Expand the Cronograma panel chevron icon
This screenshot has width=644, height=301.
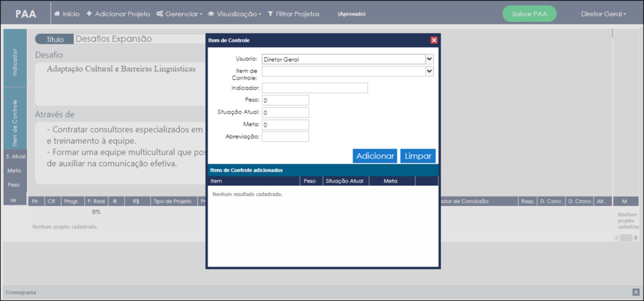point(636,292)
